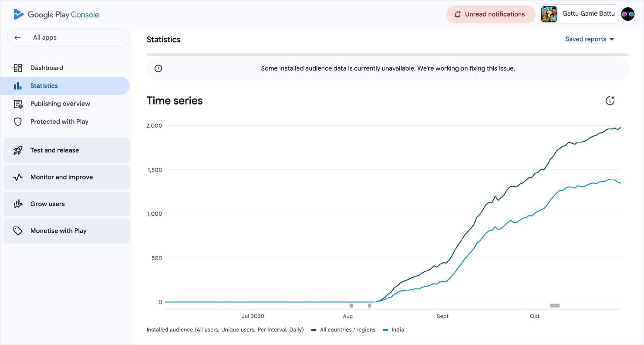This screenshot has width=644, height=345.
Task: Click the 500 y-axis label
Action: 157,258
